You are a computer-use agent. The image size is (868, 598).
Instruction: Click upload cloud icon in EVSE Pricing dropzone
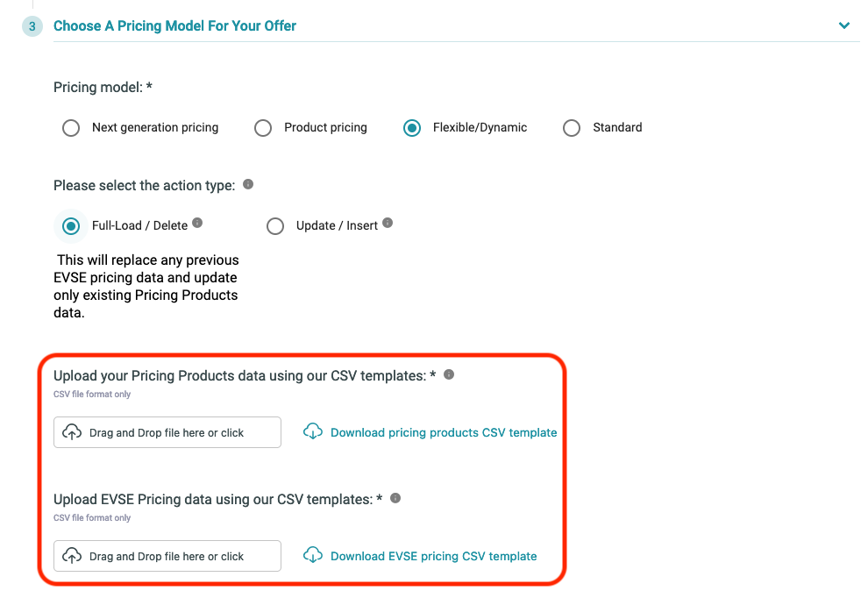pyautogui.click(x=72, y=555)
